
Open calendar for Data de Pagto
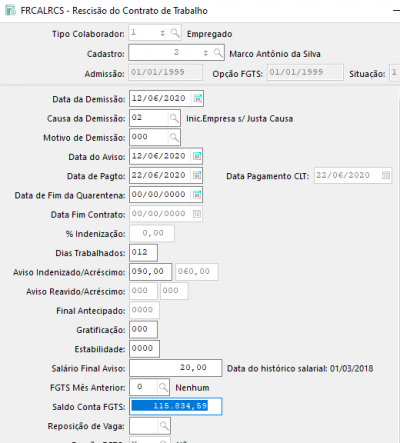tap(197, 175)
